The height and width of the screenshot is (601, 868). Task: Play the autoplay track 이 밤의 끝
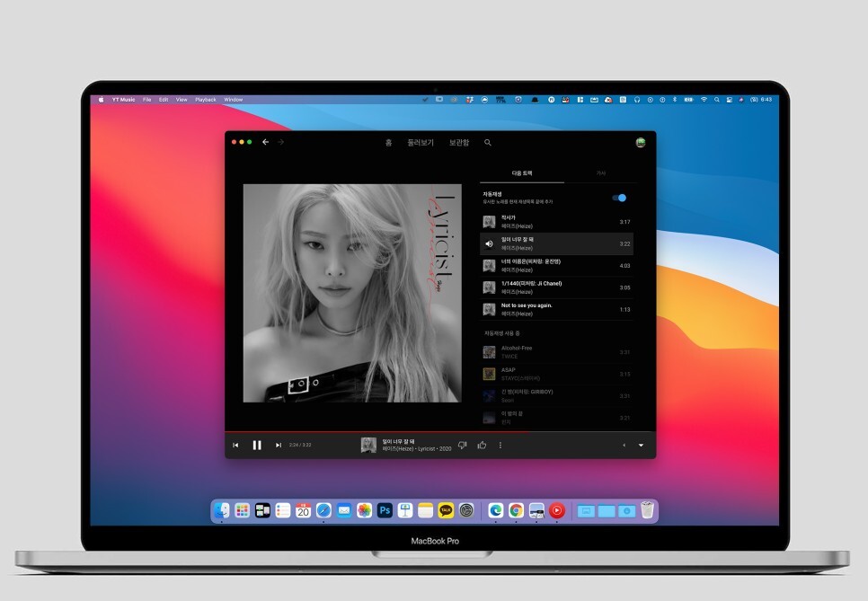click(556, 418)
